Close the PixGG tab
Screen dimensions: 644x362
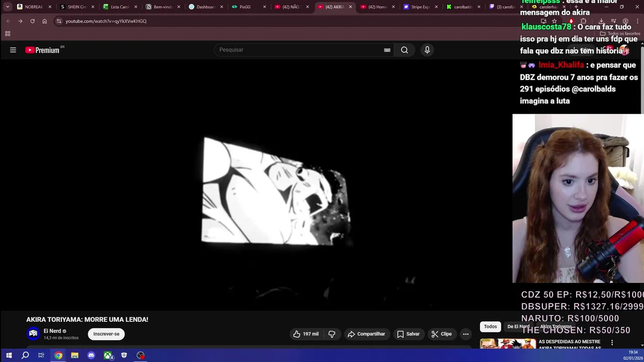pos(265,7)
